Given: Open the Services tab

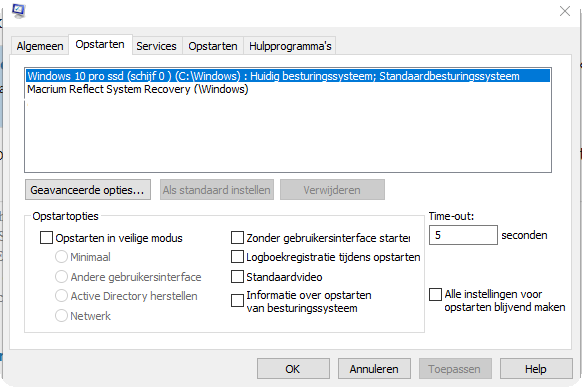Looking at the screenshot, I should pyautogui.click(x=156, y=46).
